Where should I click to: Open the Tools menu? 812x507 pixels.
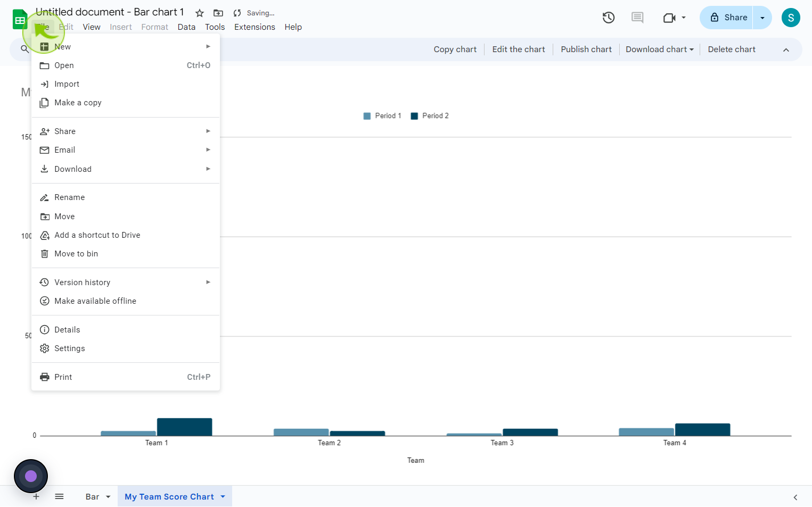coord(215,27)
